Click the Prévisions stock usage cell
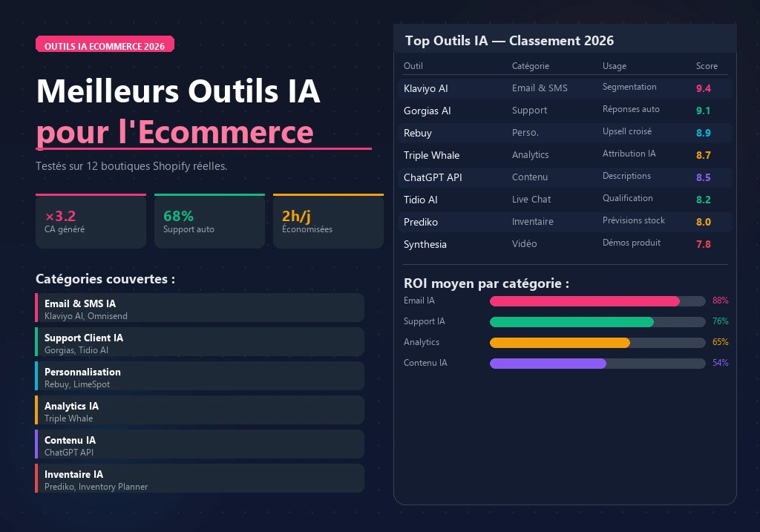Screen dimensions: 760x532 pyautogui.click(x=634, y=220)
